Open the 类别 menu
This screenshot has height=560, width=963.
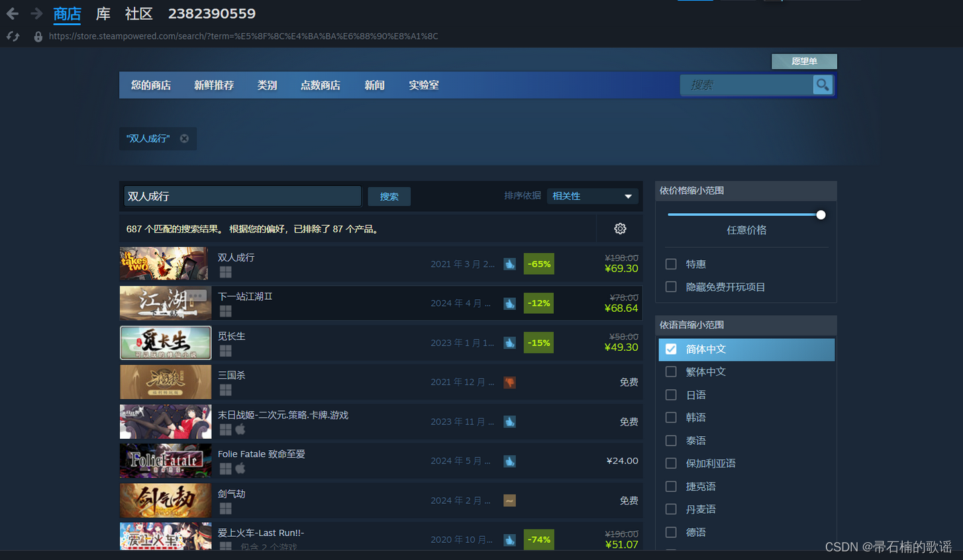point(267,85)
